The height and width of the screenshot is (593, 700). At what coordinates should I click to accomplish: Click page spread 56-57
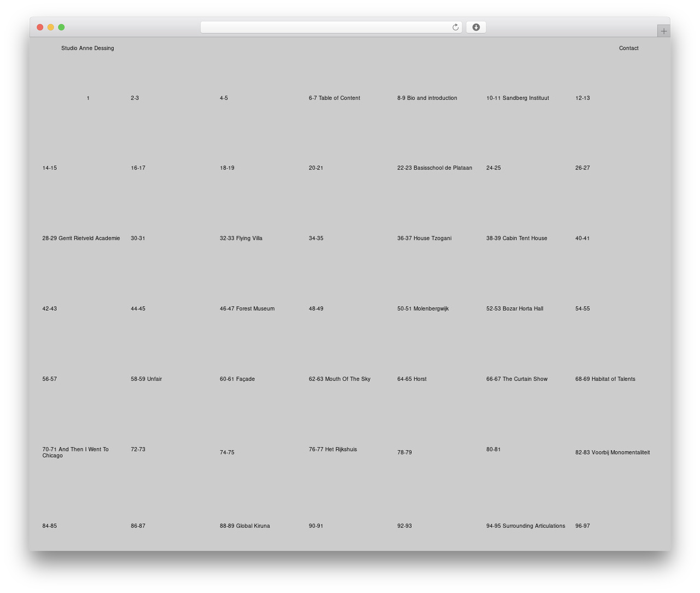[x=49, y=379]
